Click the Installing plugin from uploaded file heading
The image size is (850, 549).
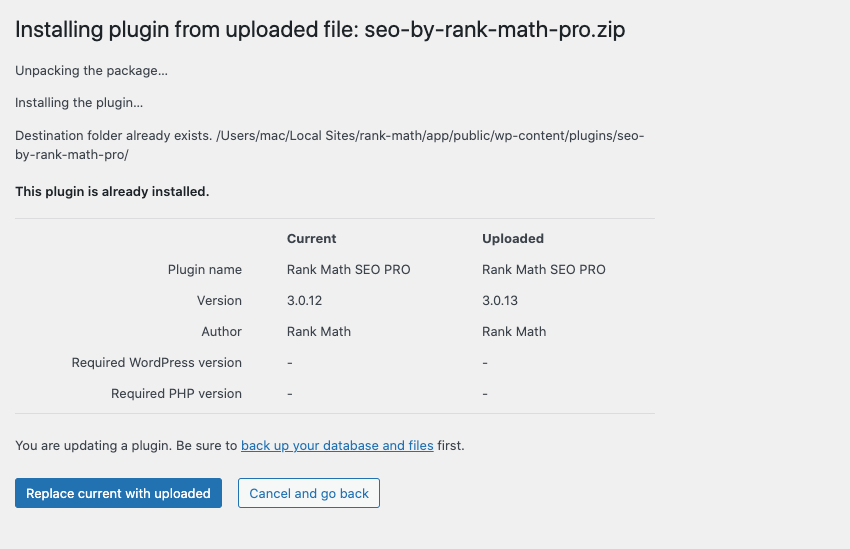(320, 30)
